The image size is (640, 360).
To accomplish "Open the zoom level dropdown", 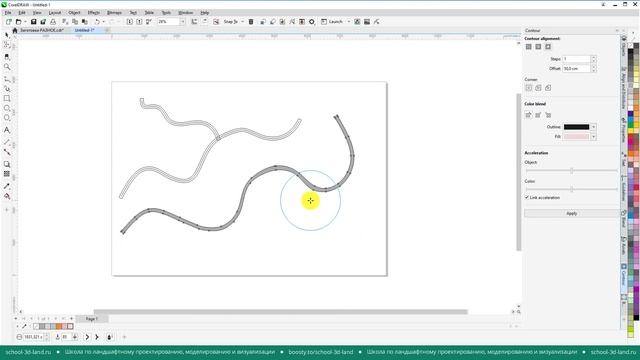I will tap(182, 22).
